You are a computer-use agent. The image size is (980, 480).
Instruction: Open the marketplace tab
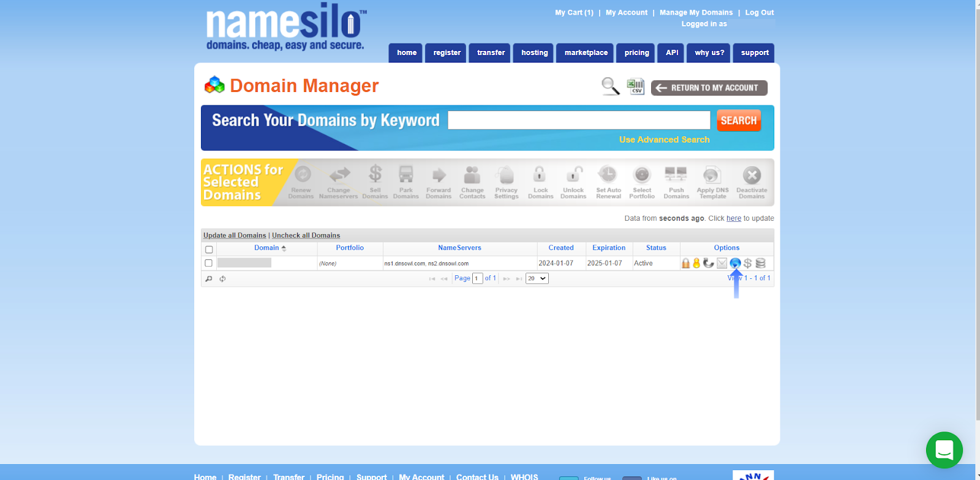point(586,53)
